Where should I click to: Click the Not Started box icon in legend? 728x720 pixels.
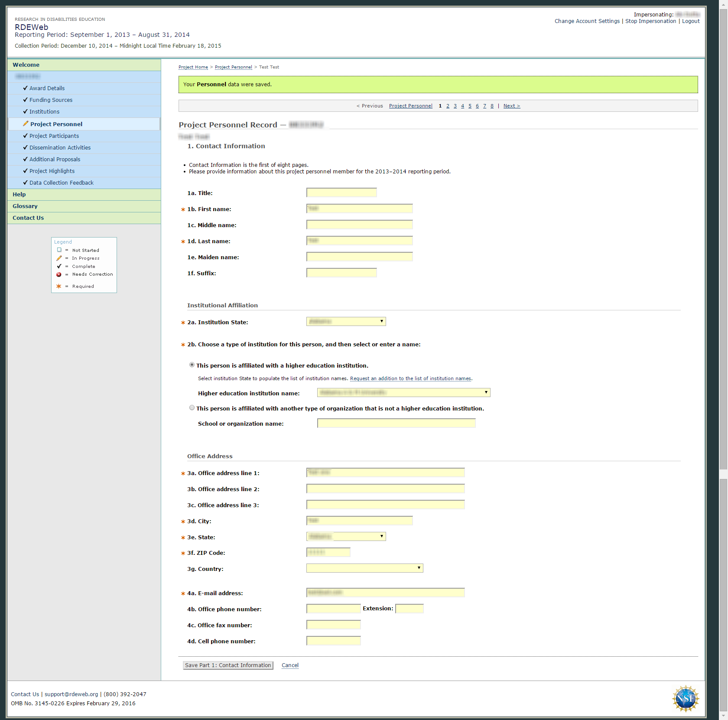click(x=59, y=250)
